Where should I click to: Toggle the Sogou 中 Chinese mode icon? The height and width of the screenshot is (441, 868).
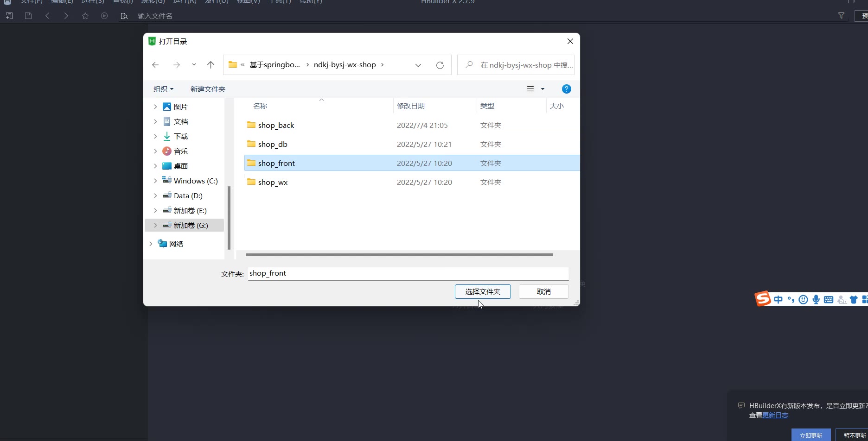779,300
